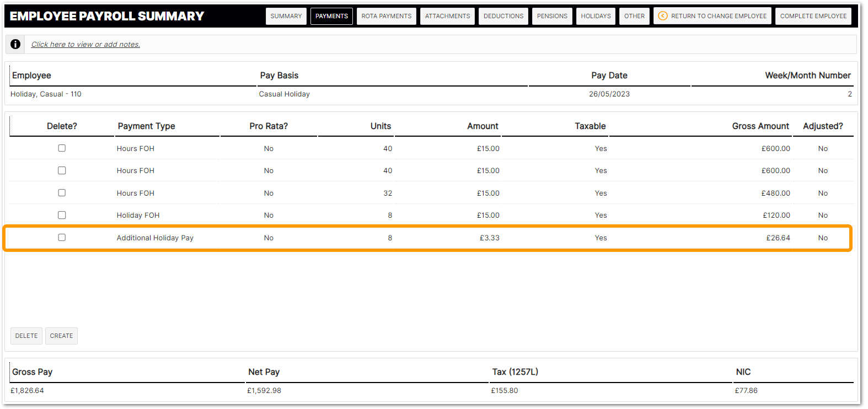Click employee name Holiday, Casual - 110
The image size is (868, 409).
click(x=46, y=94)
